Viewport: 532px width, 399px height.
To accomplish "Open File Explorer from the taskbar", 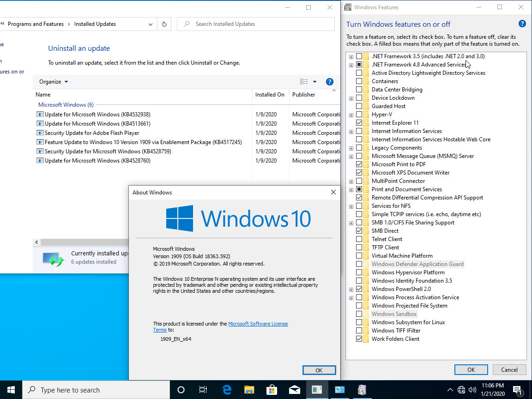I will (x=249, y=390).
